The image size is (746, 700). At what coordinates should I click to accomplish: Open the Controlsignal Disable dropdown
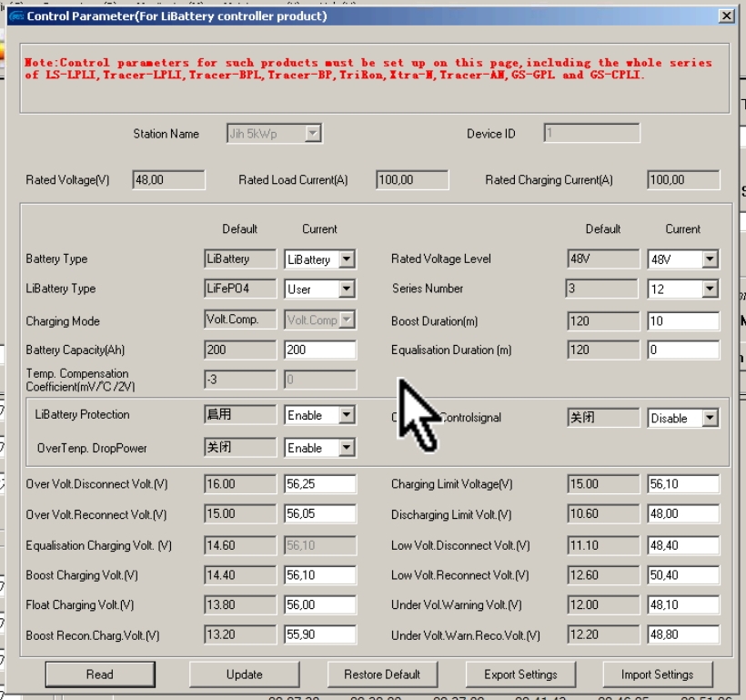click(x=710, y=419)
